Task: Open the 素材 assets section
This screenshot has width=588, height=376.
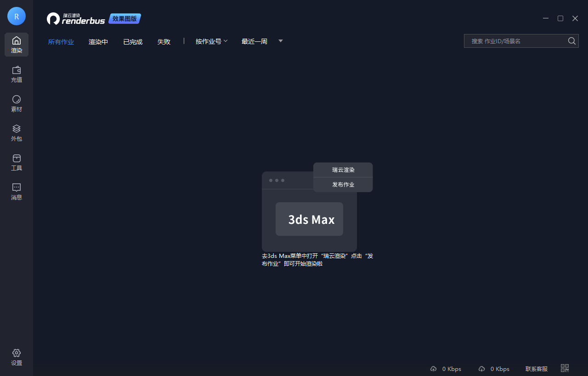Action: coord(17,103)
